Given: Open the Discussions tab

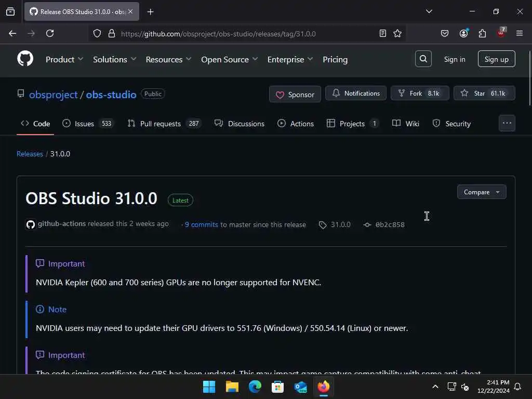Looking at the screenshot, I should 240,124.
